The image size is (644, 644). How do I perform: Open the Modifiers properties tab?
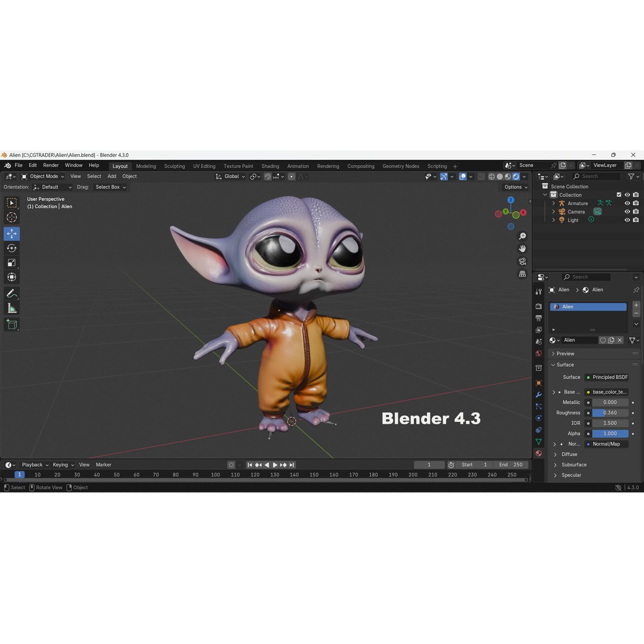click(x=538, y=395)
